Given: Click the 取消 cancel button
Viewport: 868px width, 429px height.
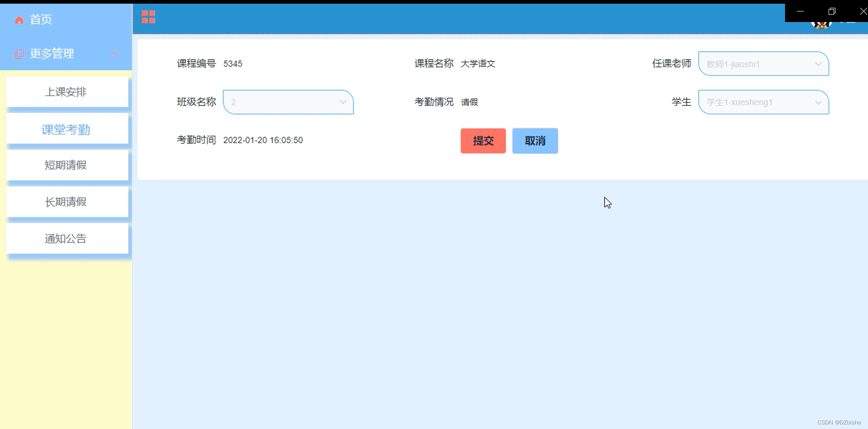Looking at the screenshot, I should tap(534, 141).
